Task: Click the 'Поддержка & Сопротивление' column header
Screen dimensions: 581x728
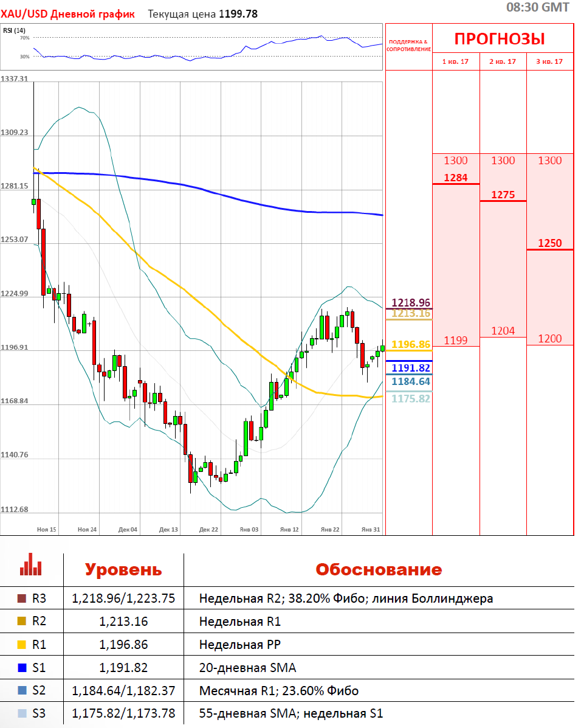Action: click(408, 45)
